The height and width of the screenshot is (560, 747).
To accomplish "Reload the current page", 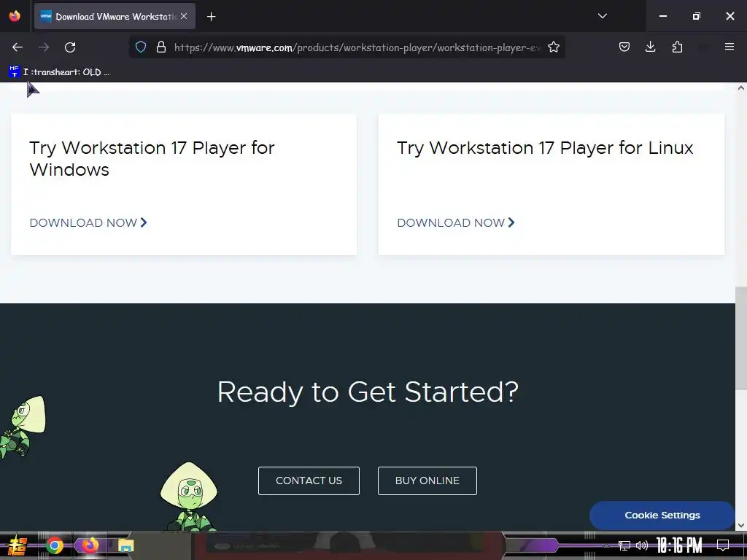I will coord(70,47).
